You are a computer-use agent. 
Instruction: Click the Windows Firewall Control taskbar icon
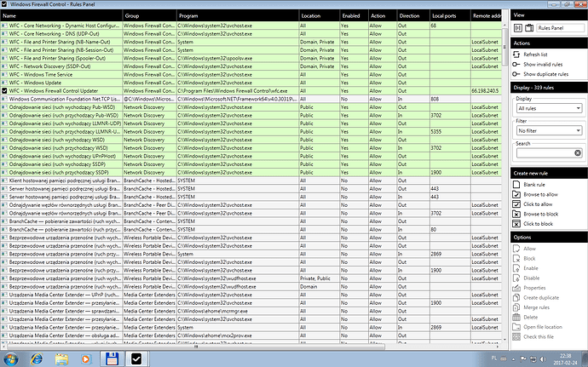tap(136, 358)
